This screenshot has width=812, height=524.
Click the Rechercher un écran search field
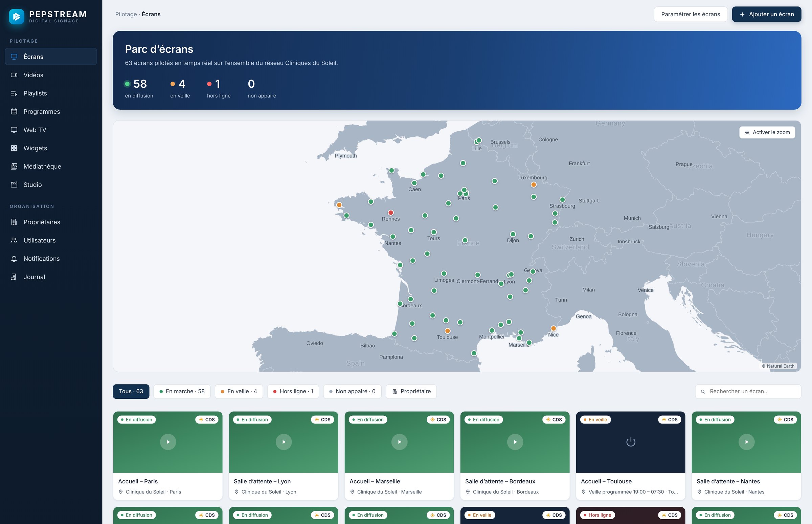[x=748, y=391]
